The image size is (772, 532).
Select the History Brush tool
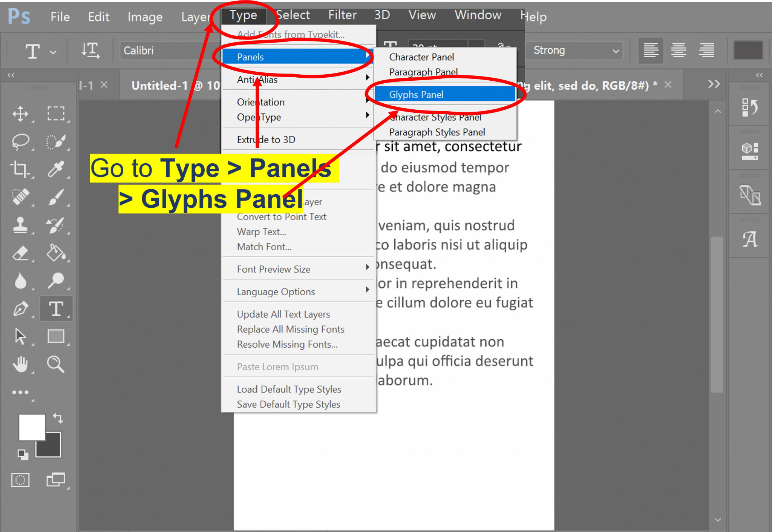point(56,225)
